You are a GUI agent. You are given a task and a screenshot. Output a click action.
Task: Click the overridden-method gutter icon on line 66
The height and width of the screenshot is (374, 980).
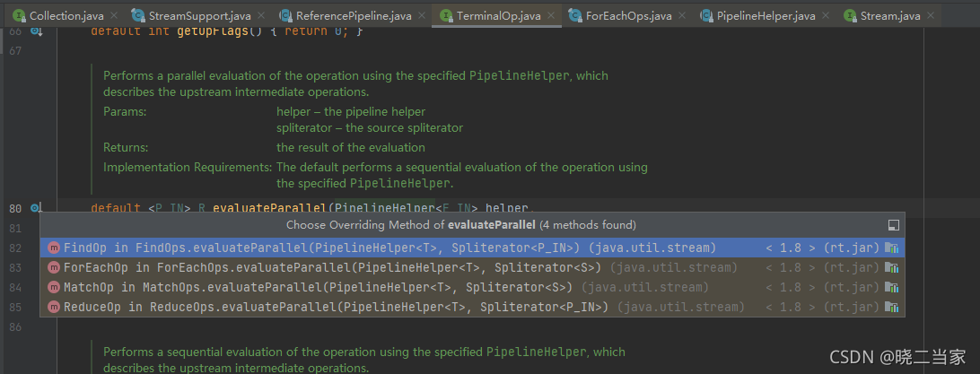pos(36,30)
